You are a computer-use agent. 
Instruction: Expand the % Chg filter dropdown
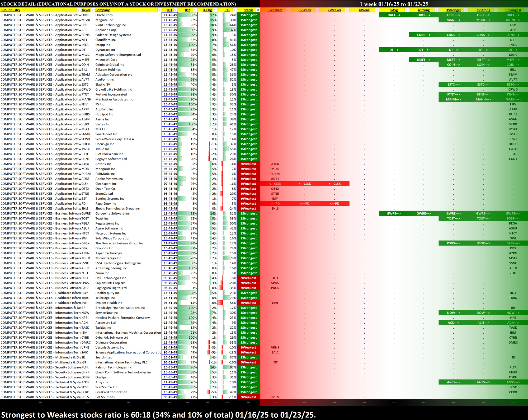click(x=215, y=10)
